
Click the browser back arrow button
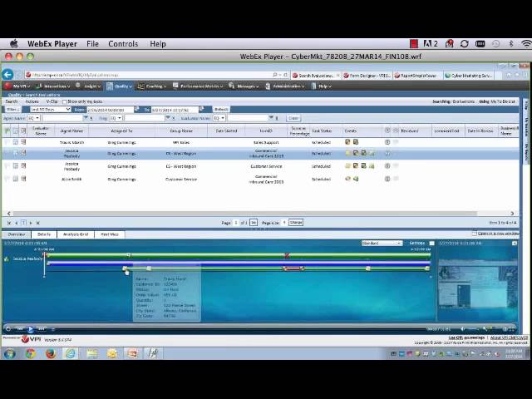click(7, 75)
